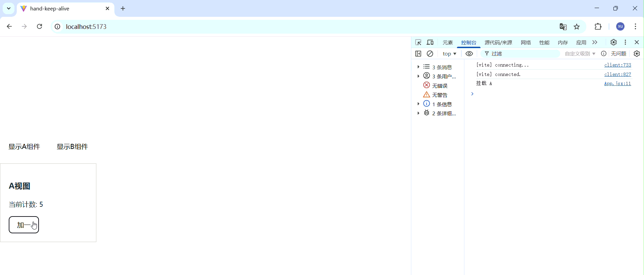Click the 无问题 issues label

pyautogui.click(x=618, y=54)
